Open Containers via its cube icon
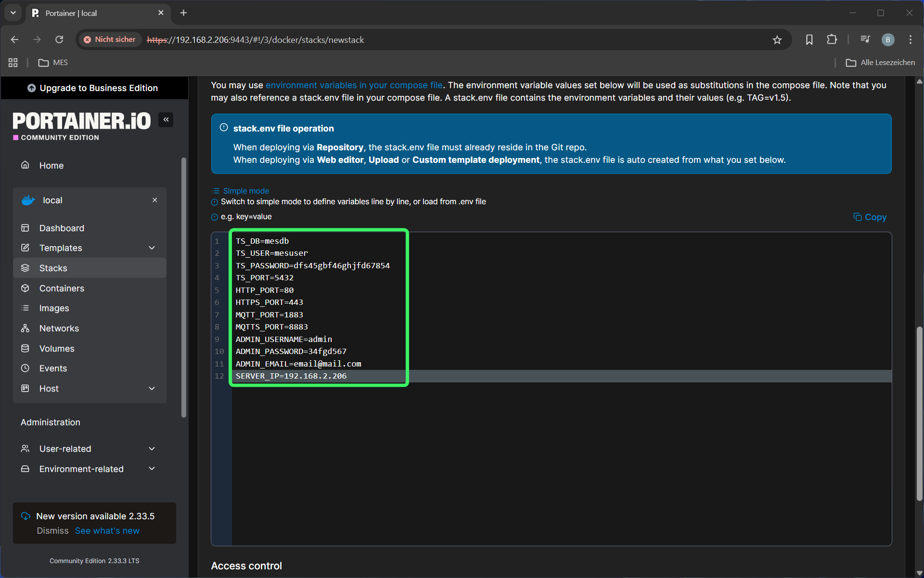924x578 pixels. pyautogui.click(x=26, y=288)
